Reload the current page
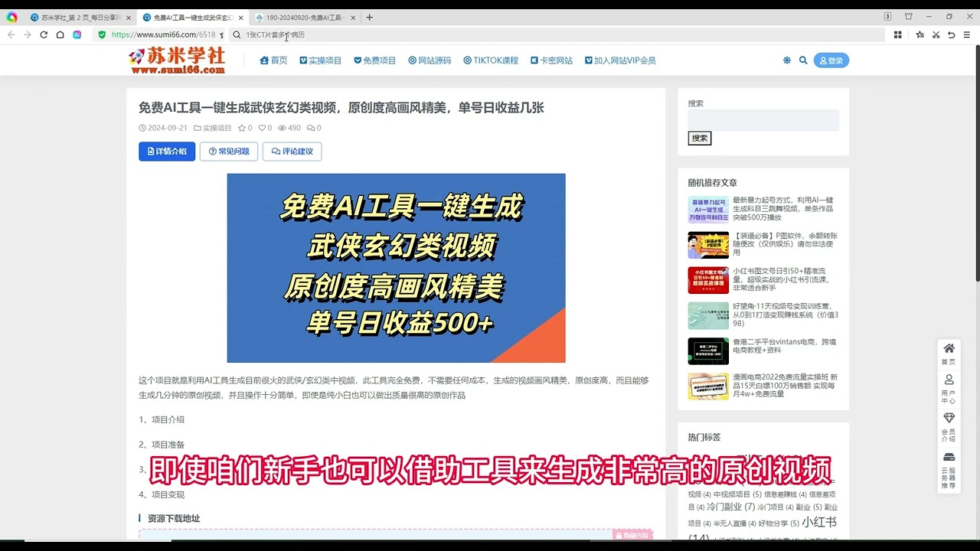 coord(44,34)
